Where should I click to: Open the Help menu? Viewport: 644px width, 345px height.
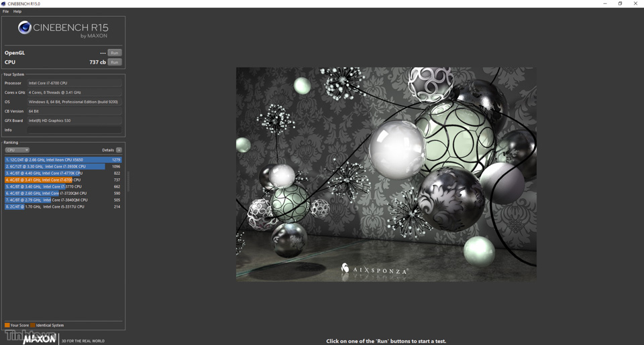17,11
